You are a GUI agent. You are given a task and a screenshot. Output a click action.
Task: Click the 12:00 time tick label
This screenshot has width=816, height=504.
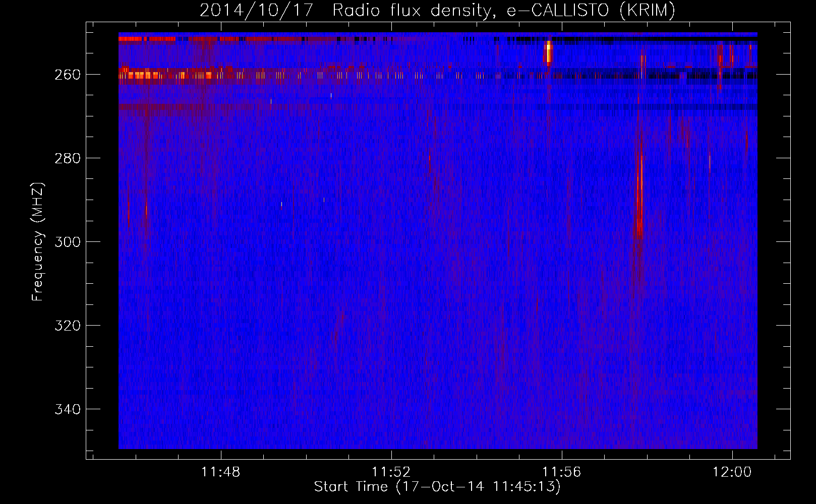pyautogui.click(x=732, y=472)
